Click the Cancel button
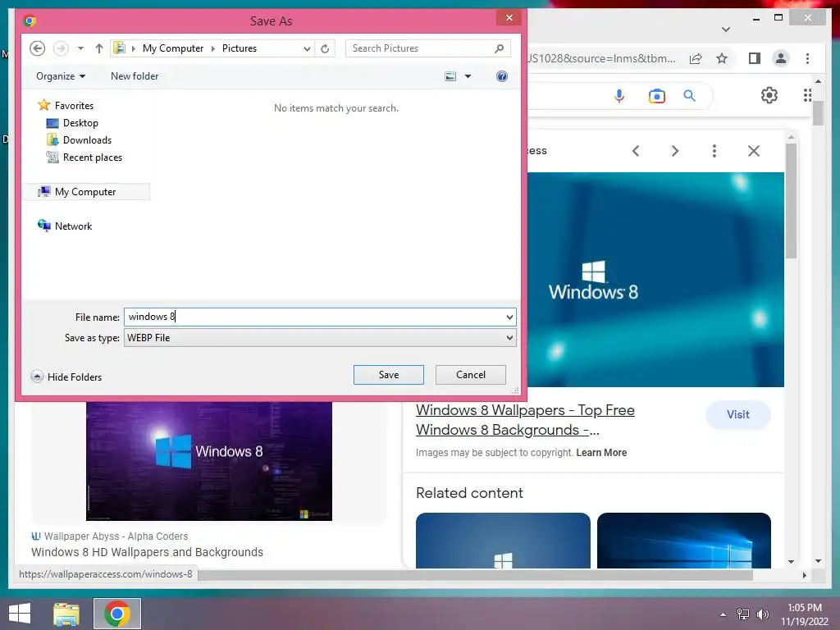840x630 pixels. point(470,374)
